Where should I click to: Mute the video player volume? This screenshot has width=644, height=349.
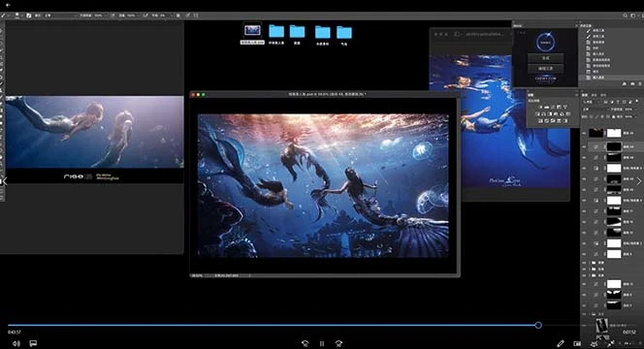(x=16, y=343)
